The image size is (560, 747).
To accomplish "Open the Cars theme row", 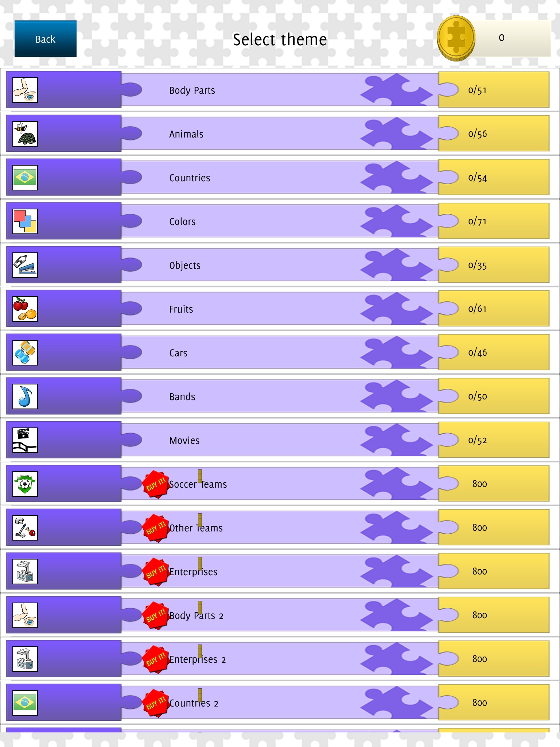I will (178, 353).
